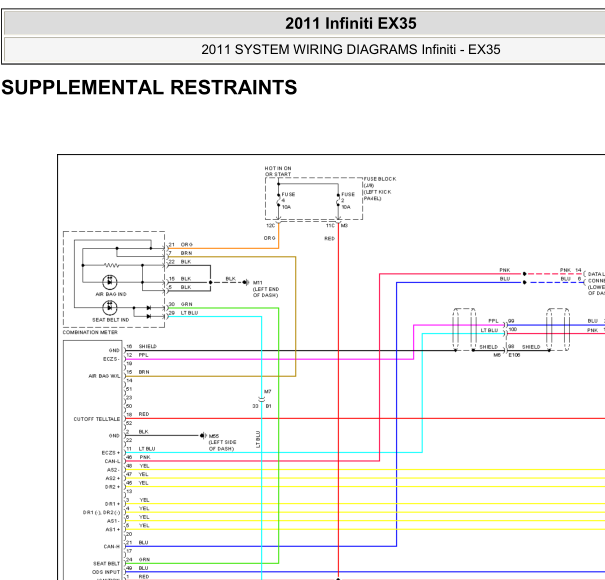Click the 'DR2 +' pin label
The width and height of the screenshot is (605, 580).
[x=112, y=487]
